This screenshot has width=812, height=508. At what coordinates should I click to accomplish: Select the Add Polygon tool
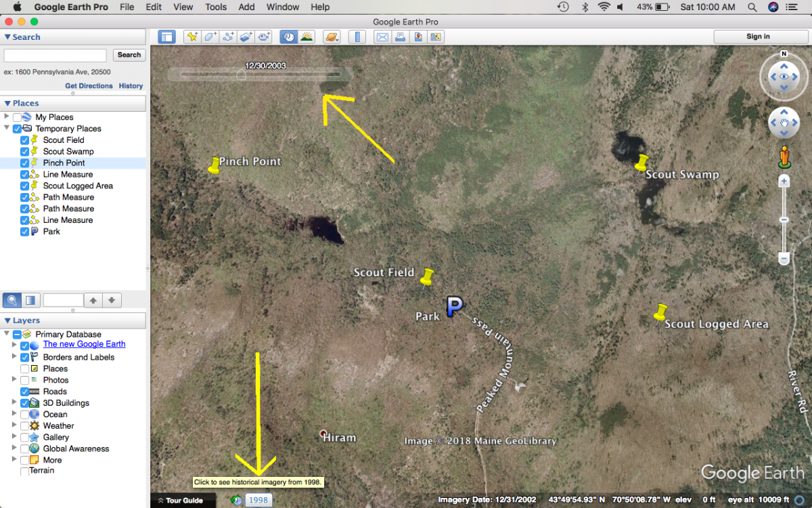(210, 37)
